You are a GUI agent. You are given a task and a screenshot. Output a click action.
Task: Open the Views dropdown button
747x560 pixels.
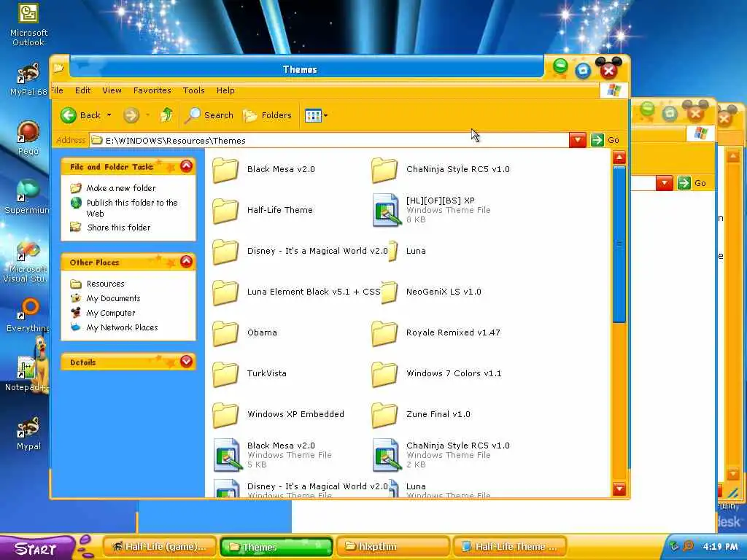[316, 115]
